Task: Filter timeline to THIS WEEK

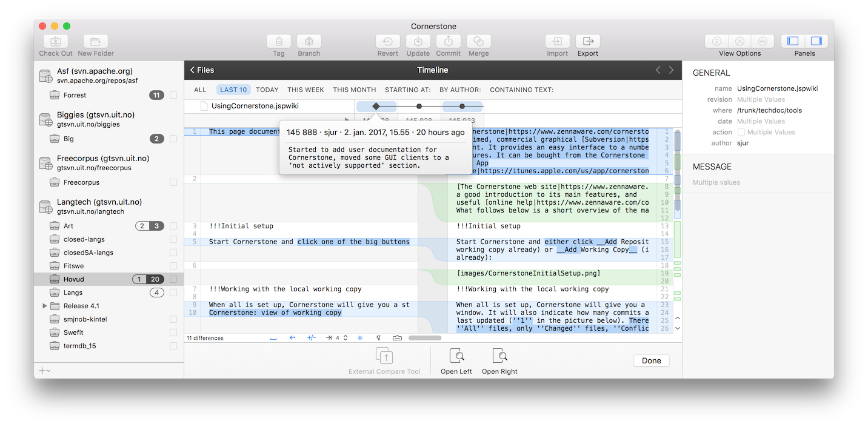Action: [x=305, y=90]
